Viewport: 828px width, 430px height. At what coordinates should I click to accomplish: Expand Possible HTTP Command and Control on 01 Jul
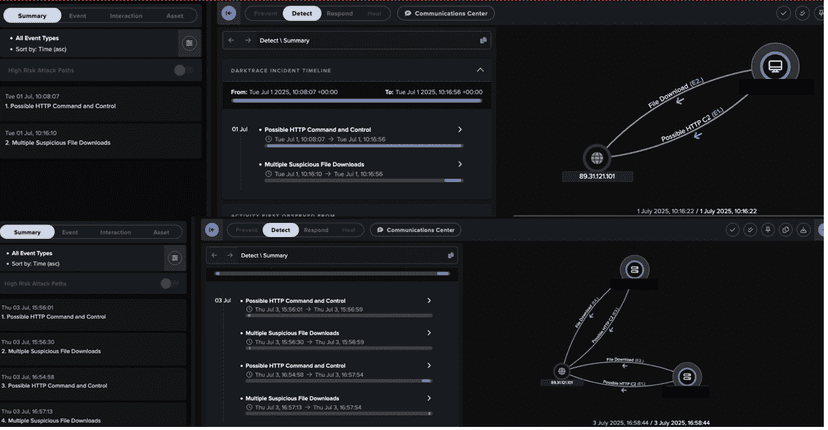coord(460,129)
